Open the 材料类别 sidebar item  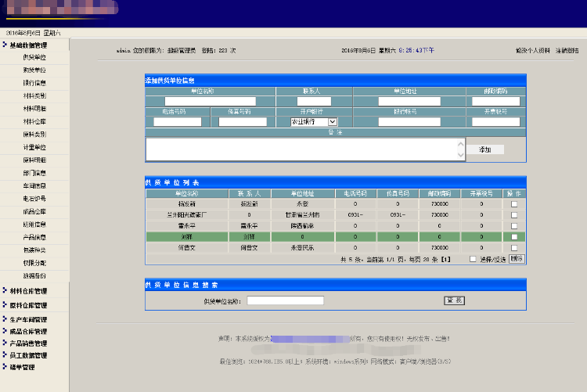point(34,95)
